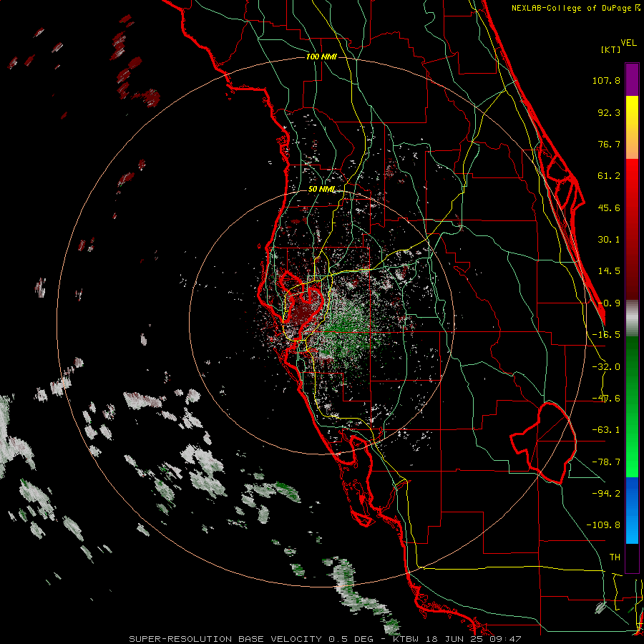Click the 30.1 velocity scale value
Screen dimensions: 644x644
click(609, 240)
